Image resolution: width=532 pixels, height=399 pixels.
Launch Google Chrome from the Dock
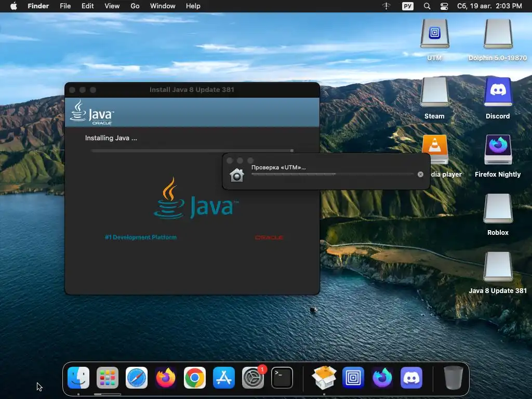coord(195,378)
